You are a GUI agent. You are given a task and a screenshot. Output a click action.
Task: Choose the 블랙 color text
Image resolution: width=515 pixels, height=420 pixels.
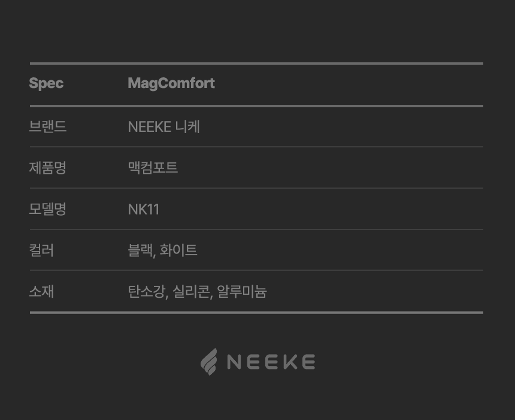click(141, 250)
